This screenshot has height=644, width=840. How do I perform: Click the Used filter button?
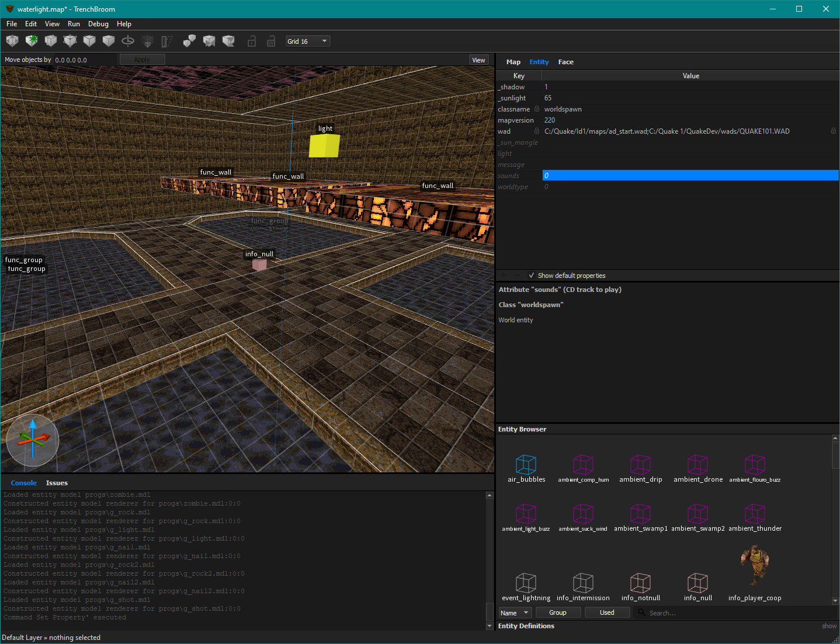[x=607, y=612]
